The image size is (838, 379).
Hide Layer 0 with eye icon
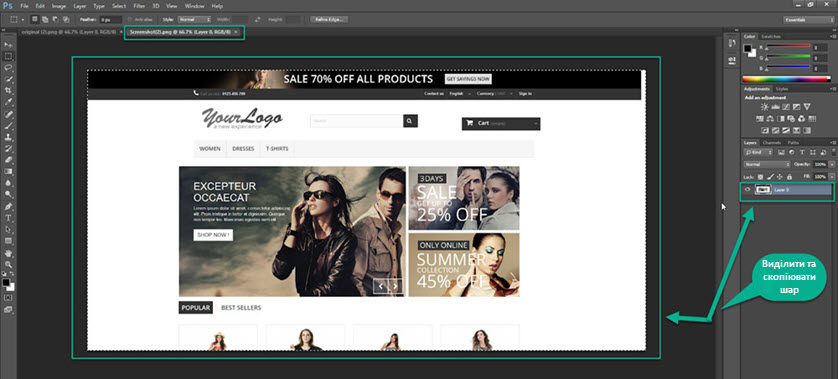coord(747,190)
